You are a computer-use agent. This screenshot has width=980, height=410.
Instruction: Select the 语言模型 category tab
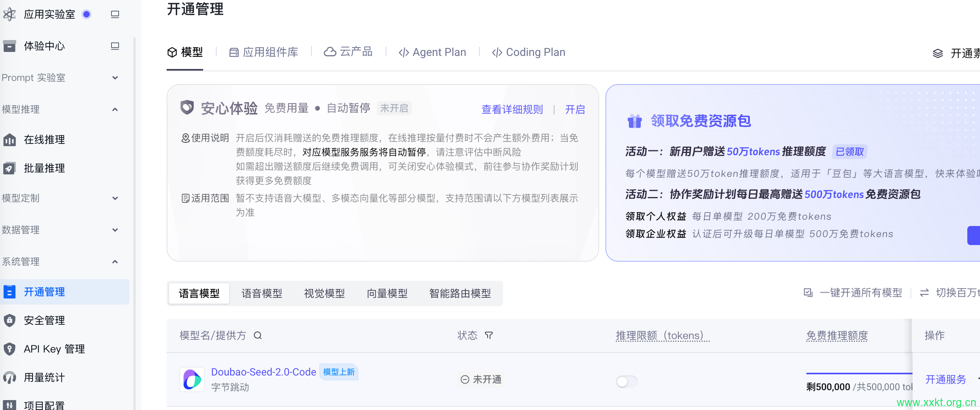pos(199,293)
